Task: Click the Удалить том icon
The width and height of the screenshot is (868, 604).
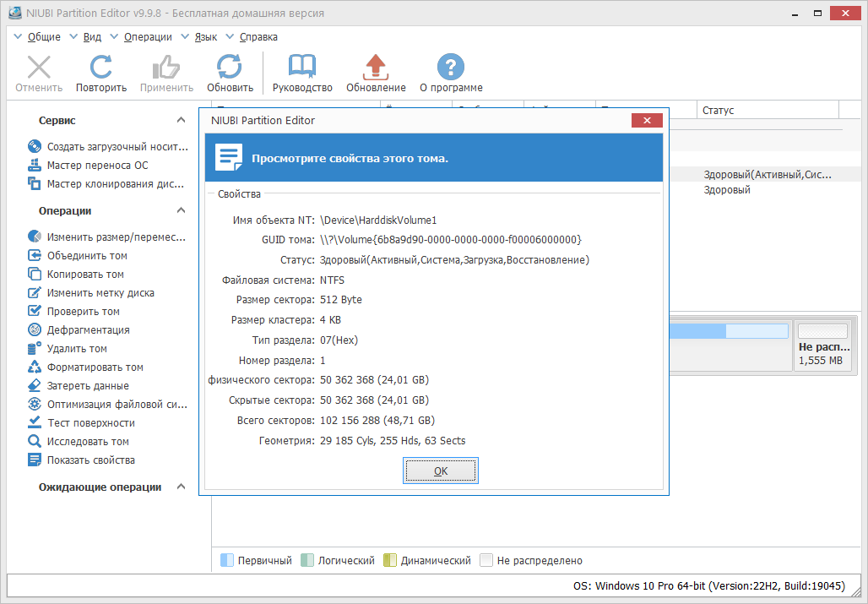Action: tap(35, 348)
